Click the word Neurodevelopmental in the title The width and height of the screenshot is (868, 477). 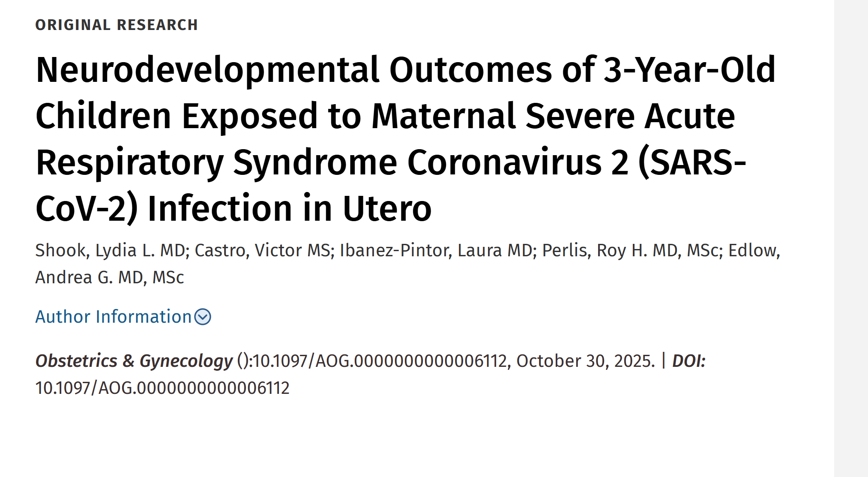(x=207, y=69)
